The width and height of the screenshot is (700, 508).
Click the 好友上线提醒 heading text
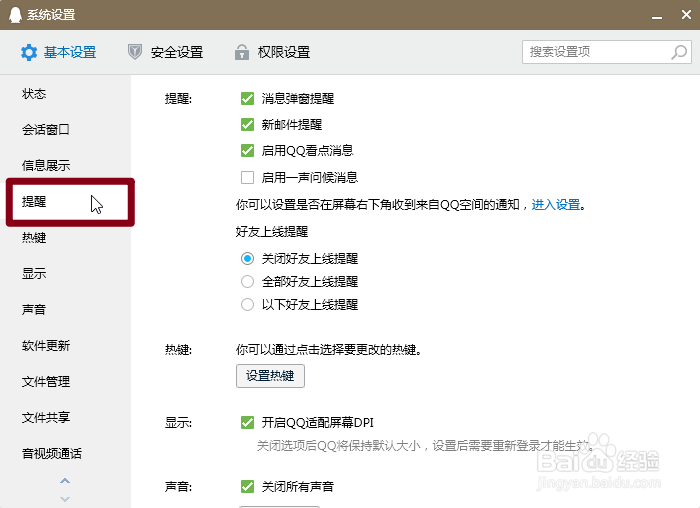[272, 232]
